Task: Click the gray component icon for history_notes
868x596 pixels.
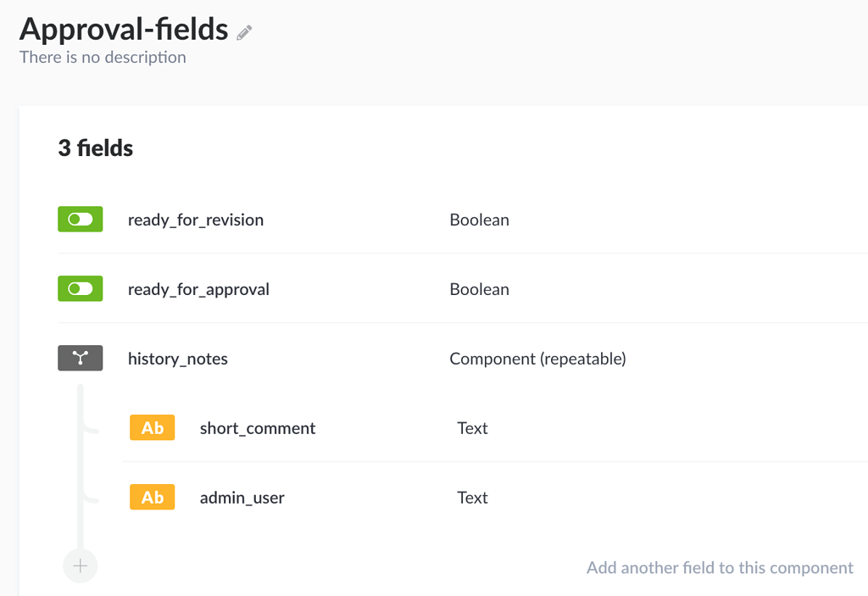Action: (x=81, y=358)
